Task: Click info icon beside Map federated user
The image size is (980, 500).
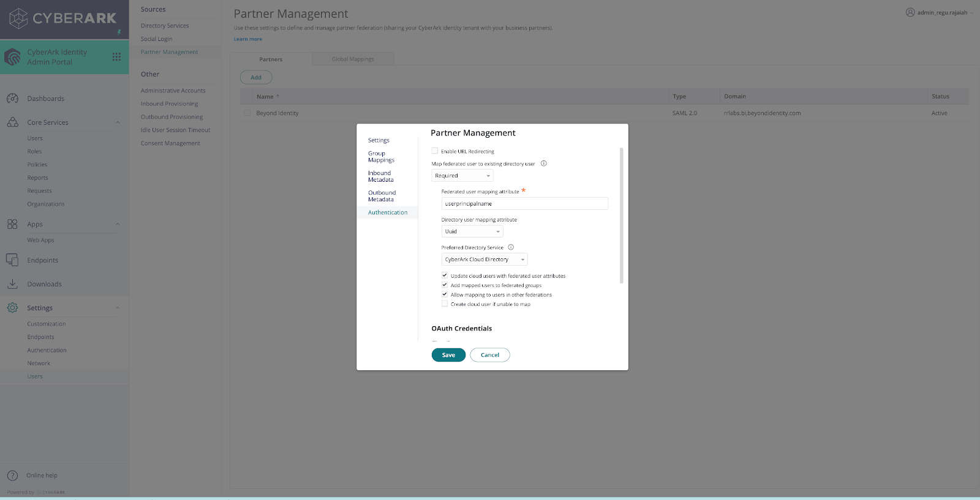Action: (x=544, y=163)
